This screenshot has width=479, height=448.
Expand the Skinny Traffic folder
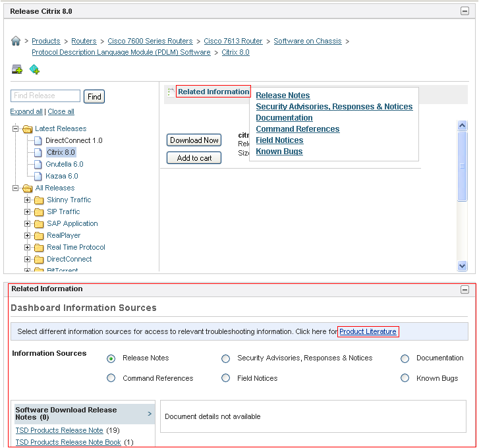pyautogui.click(x=27, y=200)
